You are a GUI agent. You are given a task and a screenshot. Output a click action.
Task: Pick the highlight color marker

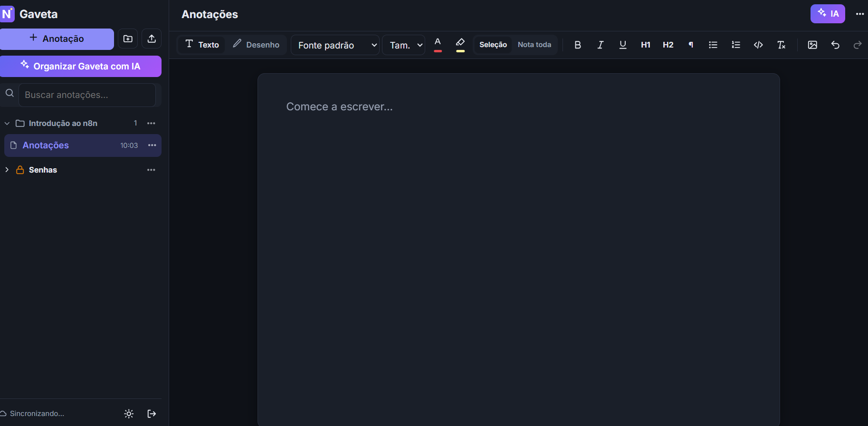coord(460,45)
